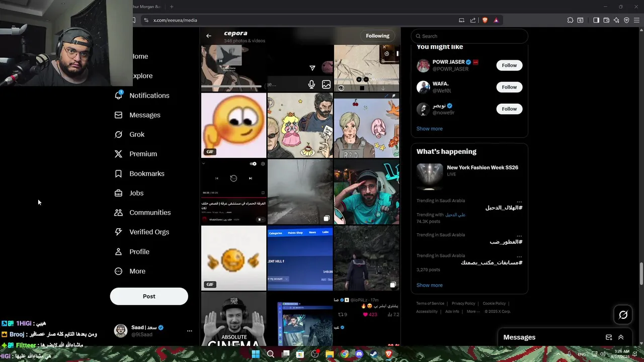Screen dimensions: 644x362
Task: Click the address bar URL x.com/eeeuea/media
Action: [x=175, y=20]
